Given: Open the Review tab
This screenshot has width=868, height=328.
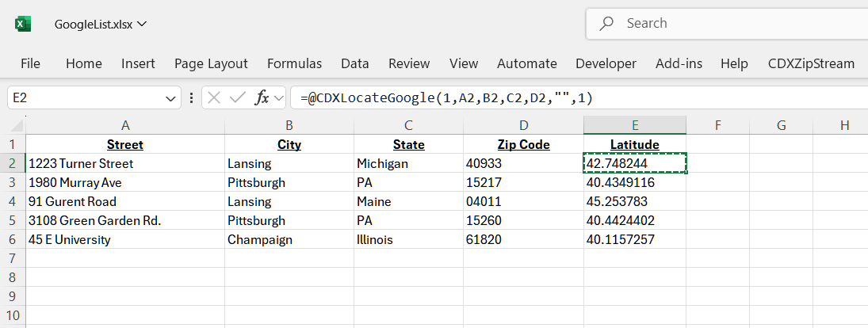Looking at the screenshot, I should tap(409, 63).
